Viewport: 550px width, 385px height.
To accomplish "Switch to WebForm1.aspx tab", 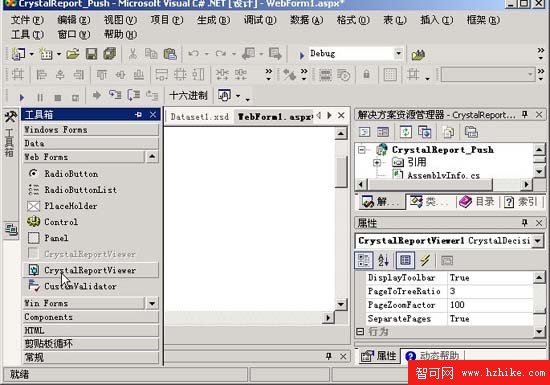I will click(275, 116).
